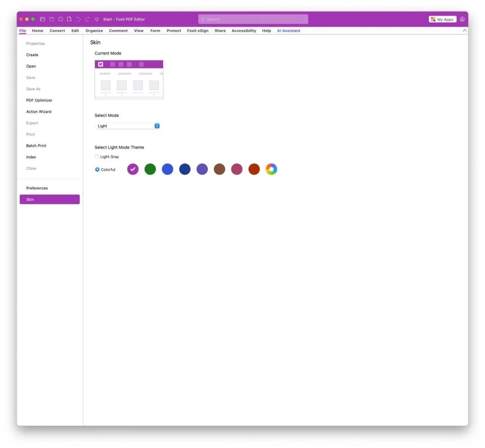
Task: Click the Save disk icon in toolbar
Action: (52, 19)
